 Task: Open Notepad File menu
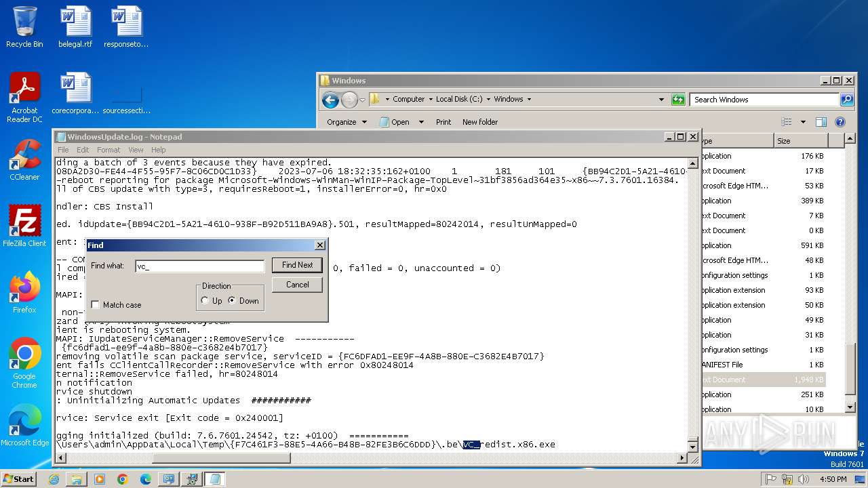click(63, 150)
